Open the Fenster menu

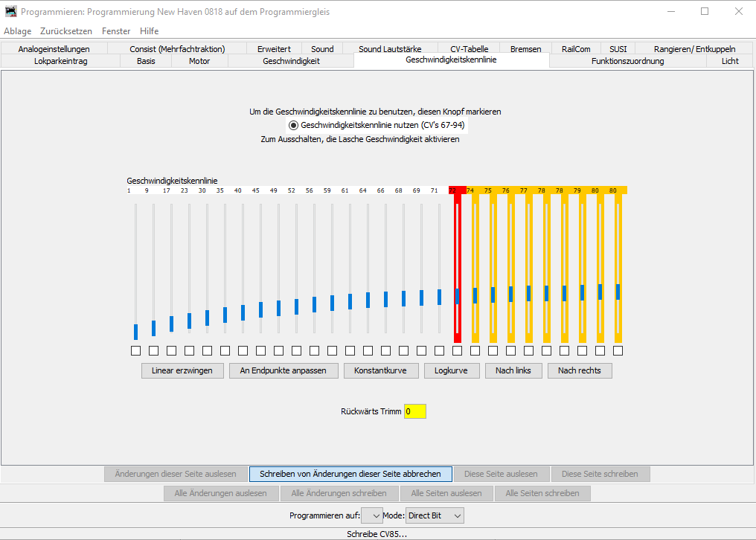(116, 31)
